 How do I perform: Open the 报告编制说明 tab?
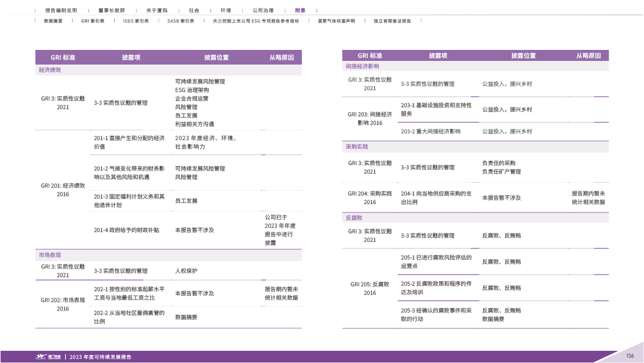[x=59, y=11]
